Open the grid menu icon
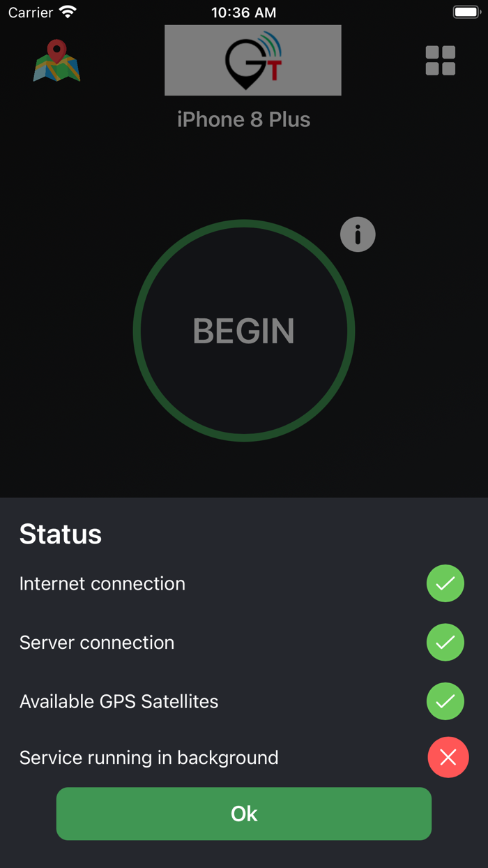 point(441,61)
